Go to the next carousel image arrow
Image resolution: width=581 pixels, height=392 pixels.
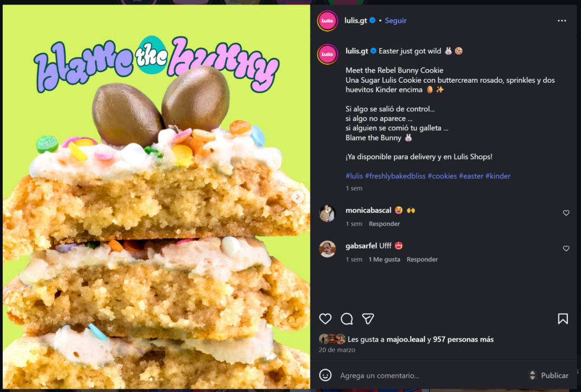tap(297, 197)
